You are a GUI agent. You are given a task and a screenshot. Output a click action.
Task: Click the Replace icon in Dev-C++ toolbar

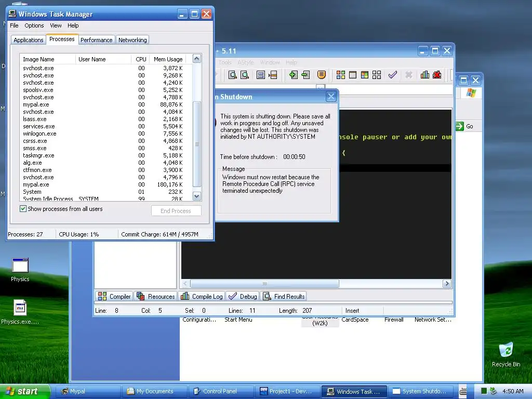click(x=245, y=75)
